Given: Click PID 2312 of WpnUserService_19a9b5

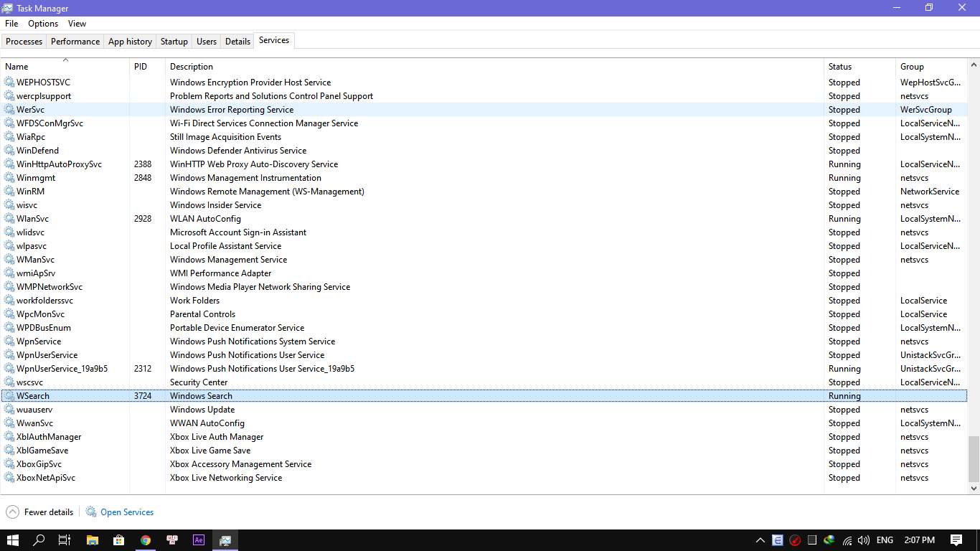Looking at the screenshot, I should tap(143, 369).
